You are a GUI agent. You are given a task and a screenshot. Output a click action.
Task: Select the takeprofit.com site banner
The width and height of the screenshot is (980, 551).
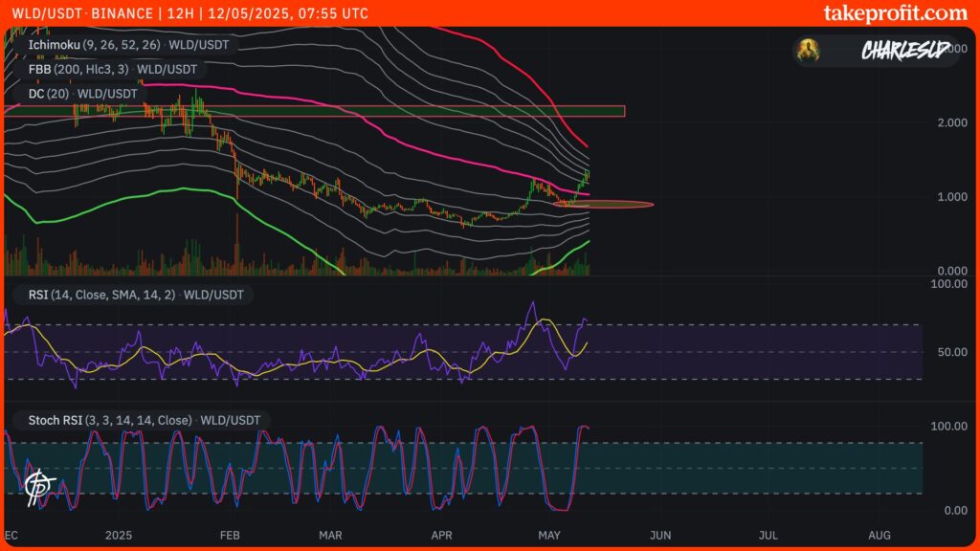896,13
